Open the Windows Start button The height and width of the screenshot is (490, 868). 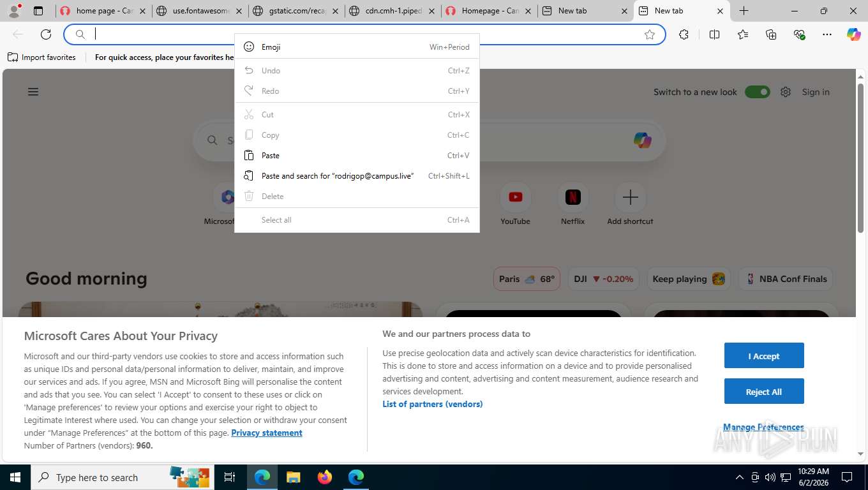[x=15, y=477]
